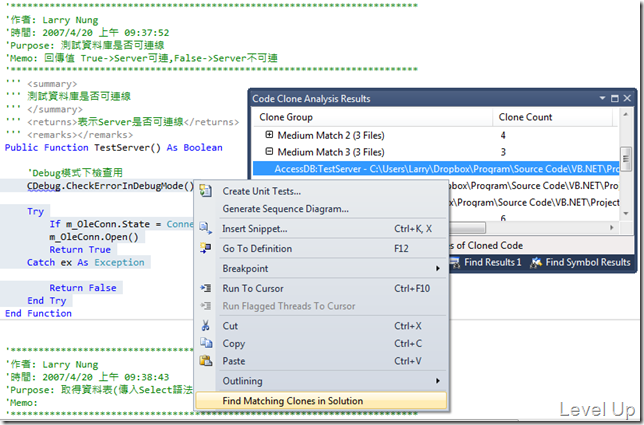The image size is (644, 425).
Task: Click the m_OleConn.Open() line
Action: [94, 237]
